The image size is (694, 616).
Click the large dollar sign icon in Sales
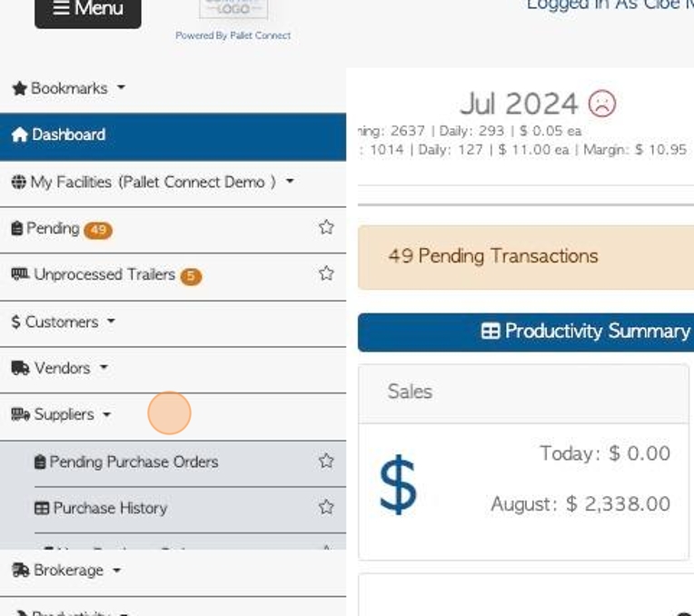[398, 485]
